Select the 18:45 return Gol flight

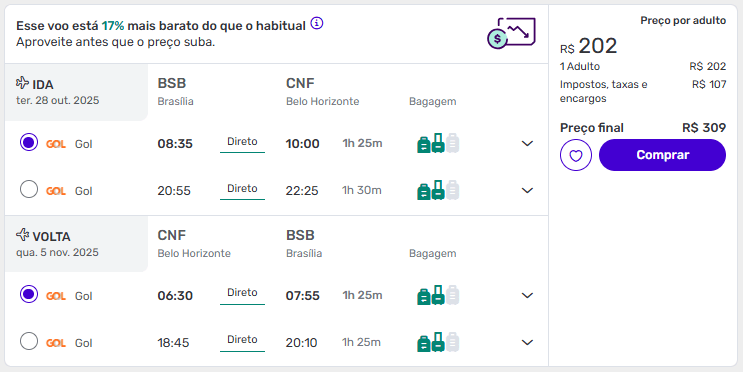pos(29,341)
